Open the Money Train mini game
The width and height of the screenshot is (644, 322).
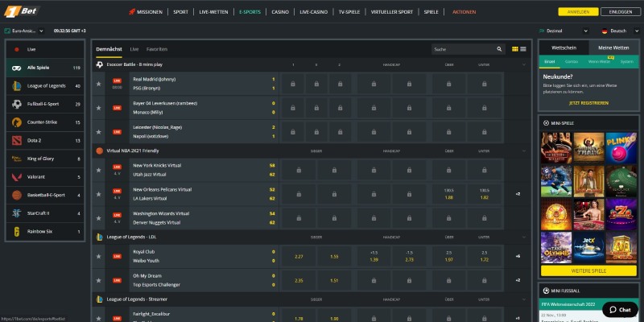[x=588, y=148]
